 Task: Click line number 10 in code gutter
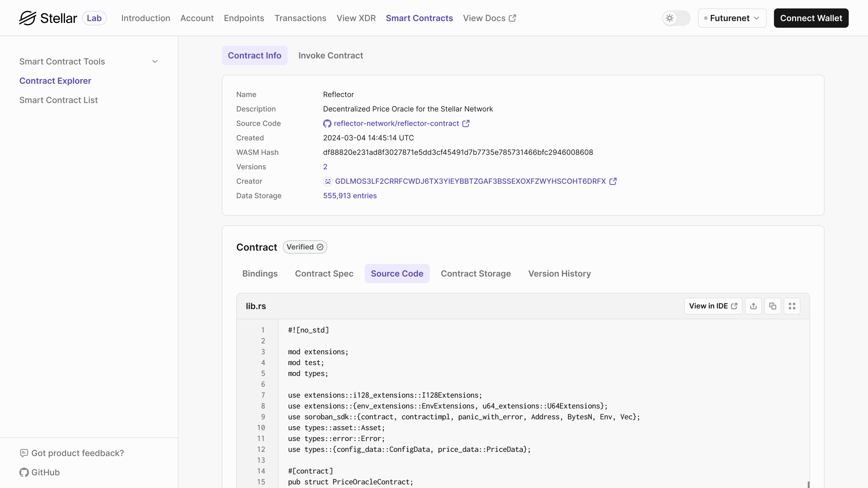click(x=261, y=428)
